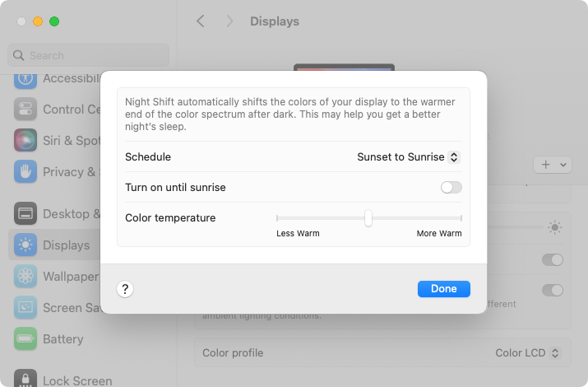Open the Lock Screen icon

25,378
